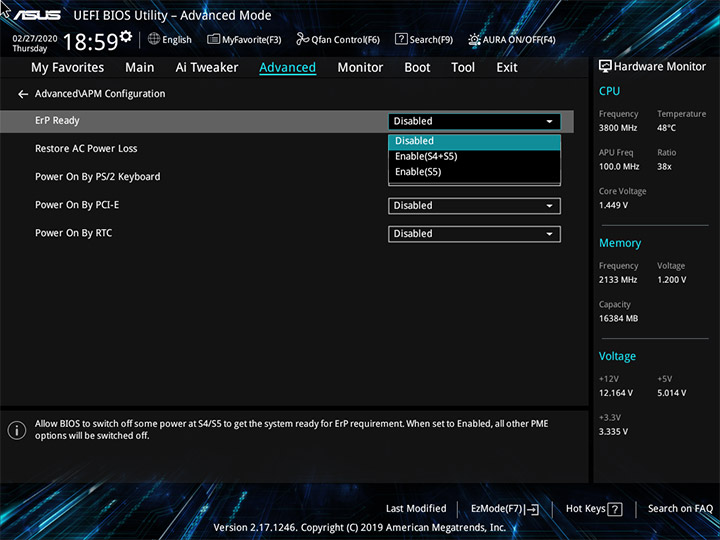Click CPU temperature value 48°C
Image resolution: width=720 pixels, height=540 pixels.
coord(666,128)
